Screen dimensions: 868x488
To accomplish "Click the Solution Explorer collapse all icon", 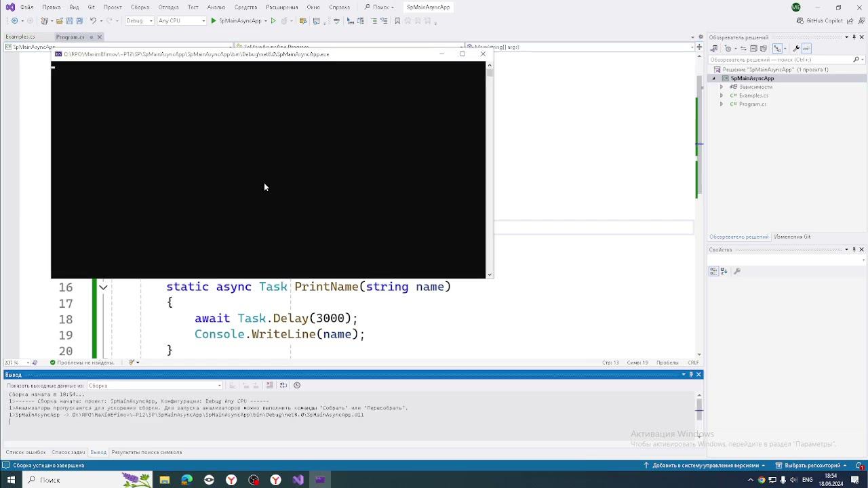I will click(753, 49).
